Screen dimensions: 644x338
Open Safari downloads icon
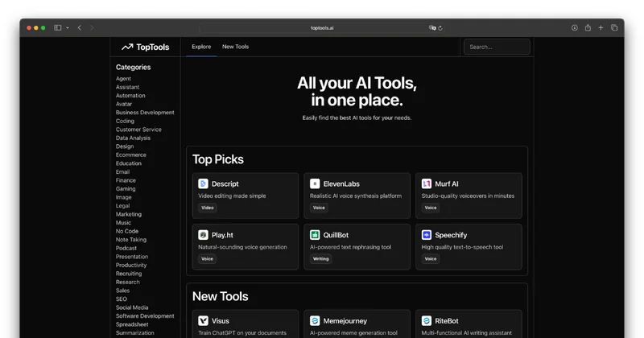(574, 28)
